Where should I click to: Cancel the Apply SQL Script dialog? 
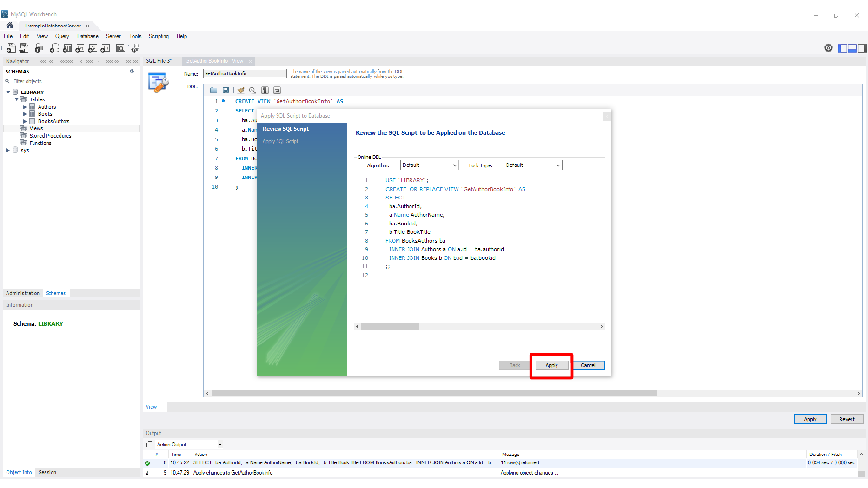(588, 365)
